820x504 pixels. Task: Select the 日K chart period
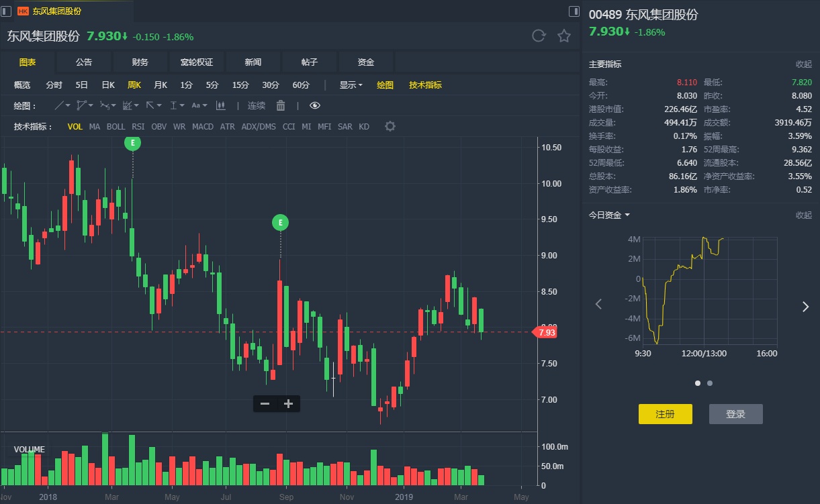point(108,85)
